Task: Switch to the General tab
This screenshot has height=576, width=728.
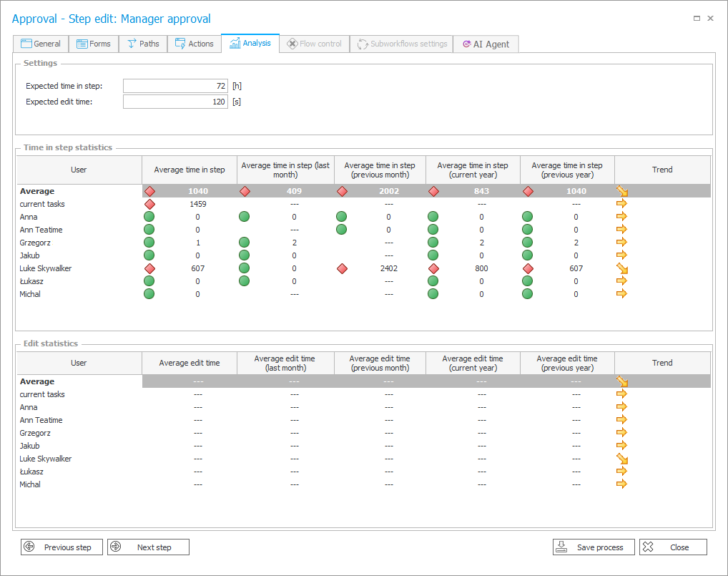Action: tap(41, 44)
